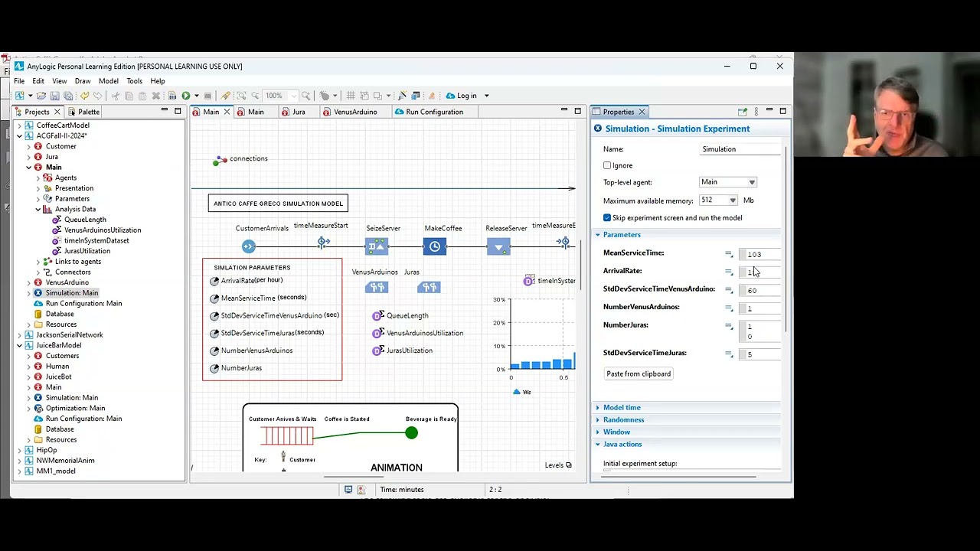Select CoffeeCartModel project in tree

[63, 126]
